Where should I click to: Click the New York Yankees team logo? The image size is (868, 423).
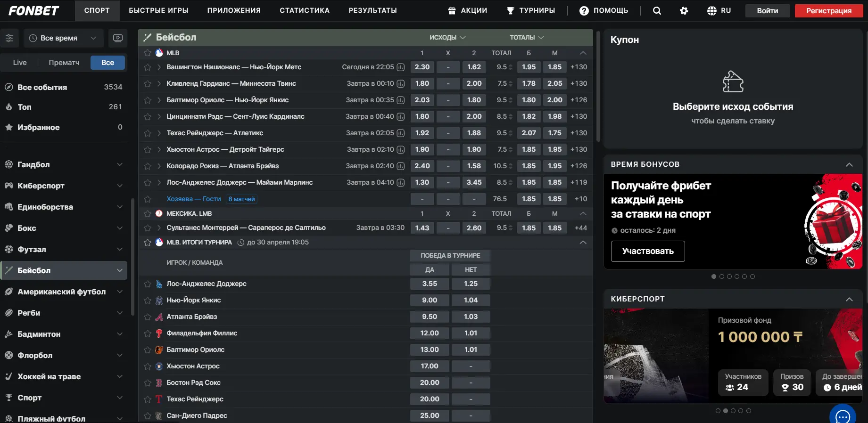159,300
